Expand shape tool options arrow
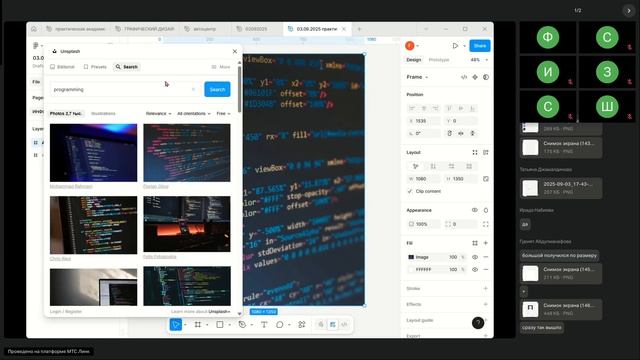Image resolution: width=640 pixels, height=360 pixels. tap(229, 325)
